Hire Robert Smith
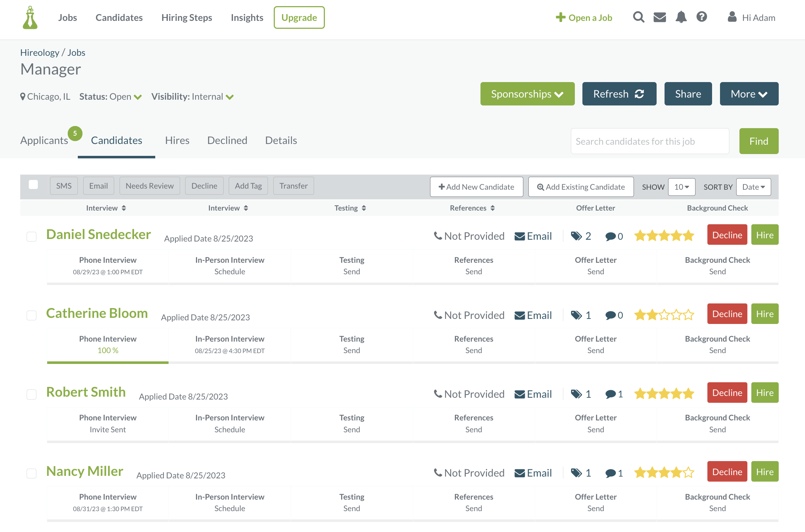This screenshot has width=805, height=532. 765,392
